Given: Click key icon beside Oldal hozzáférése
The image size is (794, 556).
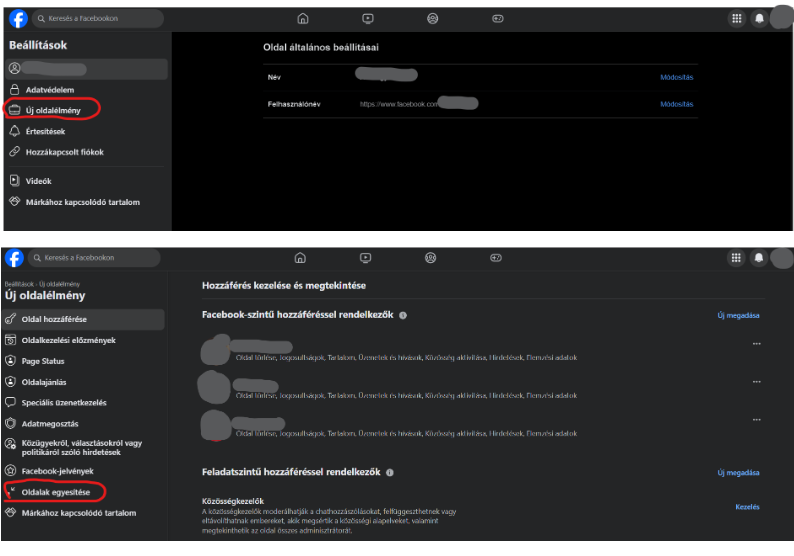Looking at the screenshot, I should pyautogui.click(x=10, y=319).
